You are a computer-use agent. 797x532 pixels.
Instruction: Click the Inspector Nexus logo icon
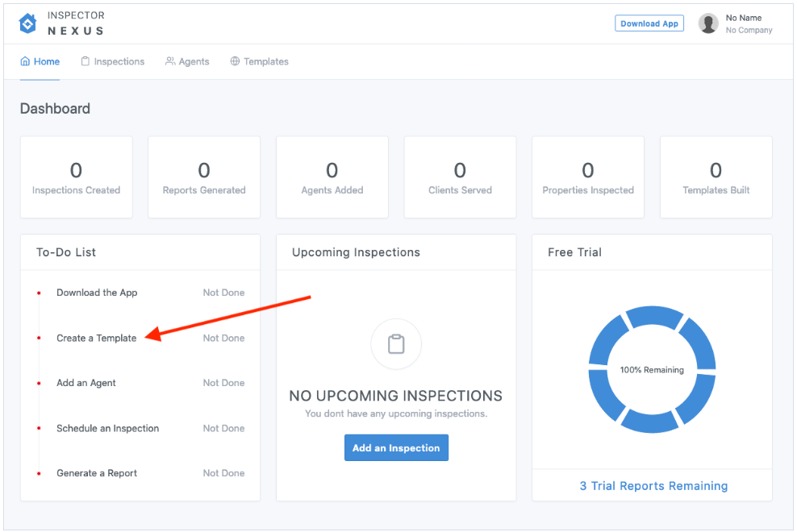[28, 23]
